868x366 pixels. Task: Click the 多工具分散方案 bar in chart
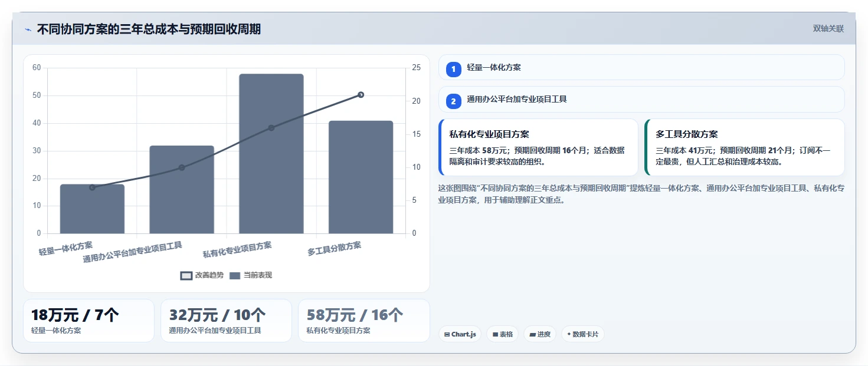click(361, 177)
